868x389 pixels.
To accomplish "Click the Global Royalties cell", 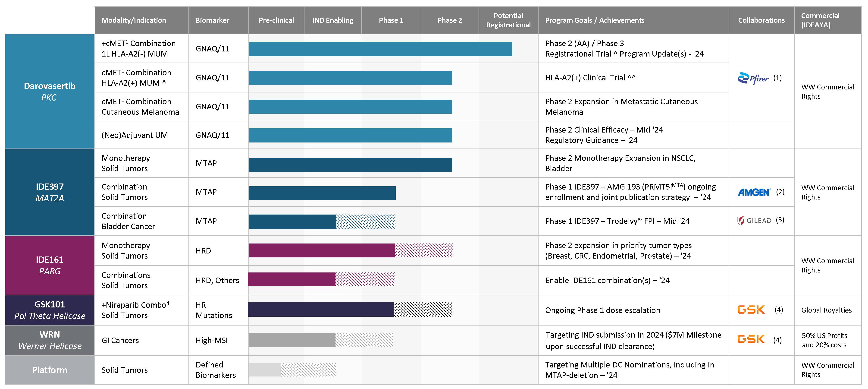I will click(826, 310).
